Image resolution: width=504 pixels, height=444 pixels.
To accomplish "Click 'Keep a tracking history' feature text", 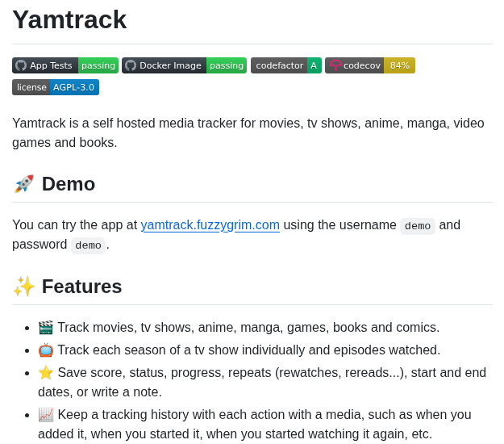I will tap(255, 424).
